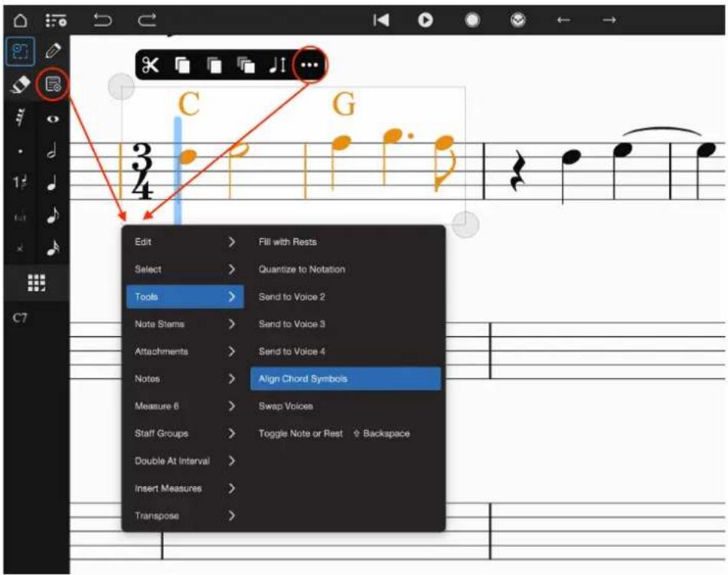Click the dimmed x palette icon

pyautogui.click(x=20, y=249)
